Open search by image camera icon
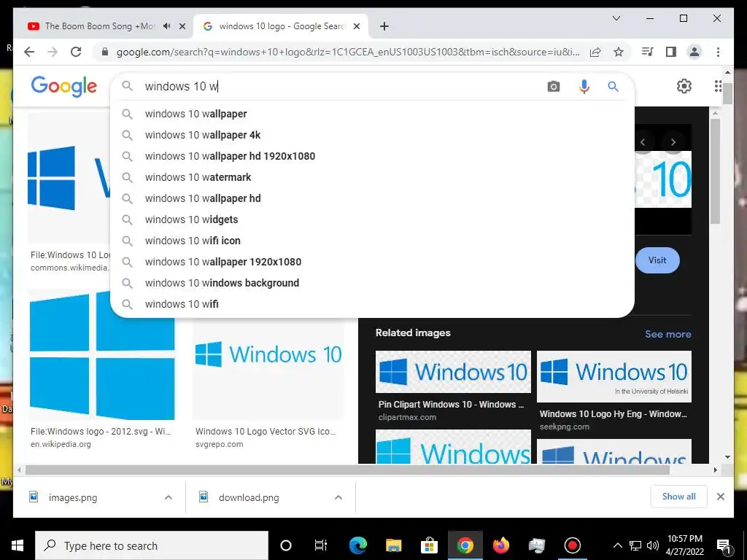Image resolution: width=747 pixels, height=560 pixels. [x=553, y=86]
